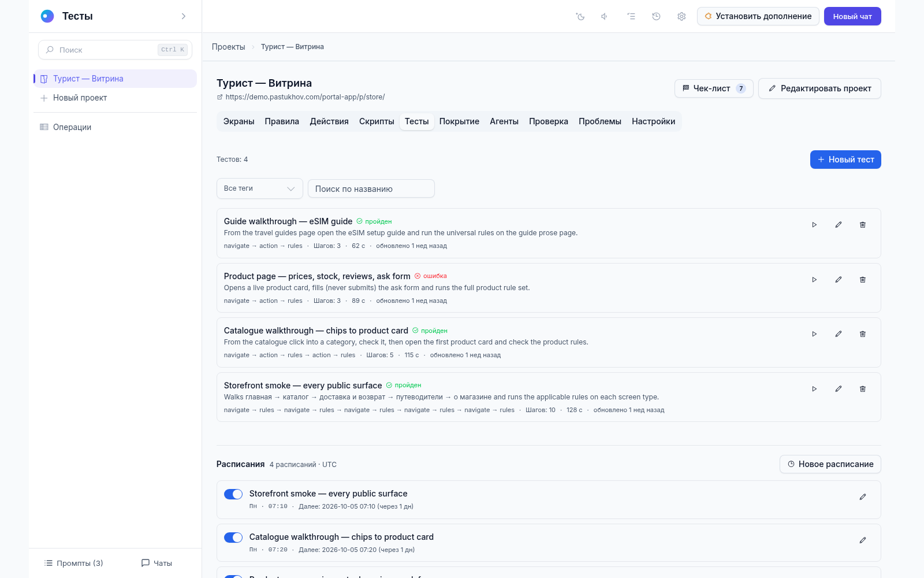Edit the Guide walkthrough — eSIM guide test
This screenshot has height=578, width=924.
[839, 225]
